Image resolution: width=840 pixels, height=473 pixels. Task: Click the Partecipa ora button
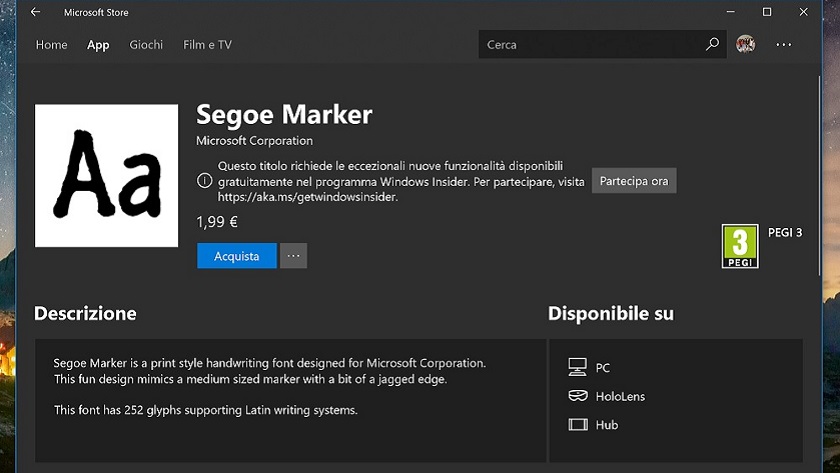634,181
